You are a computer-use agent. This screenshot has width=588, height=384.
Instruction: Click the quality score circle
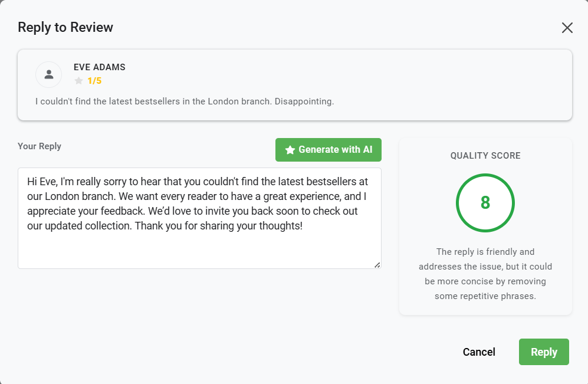tap(485, 203)
